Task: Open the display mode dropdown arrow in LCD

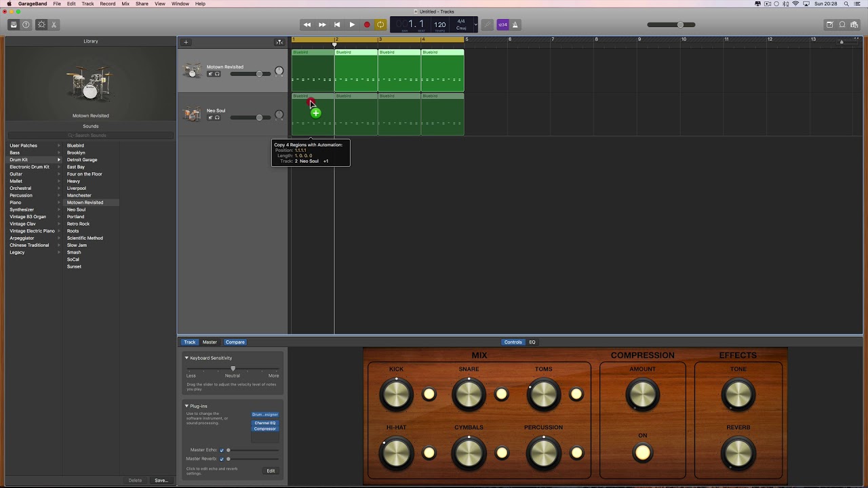Action: [475, 24]
